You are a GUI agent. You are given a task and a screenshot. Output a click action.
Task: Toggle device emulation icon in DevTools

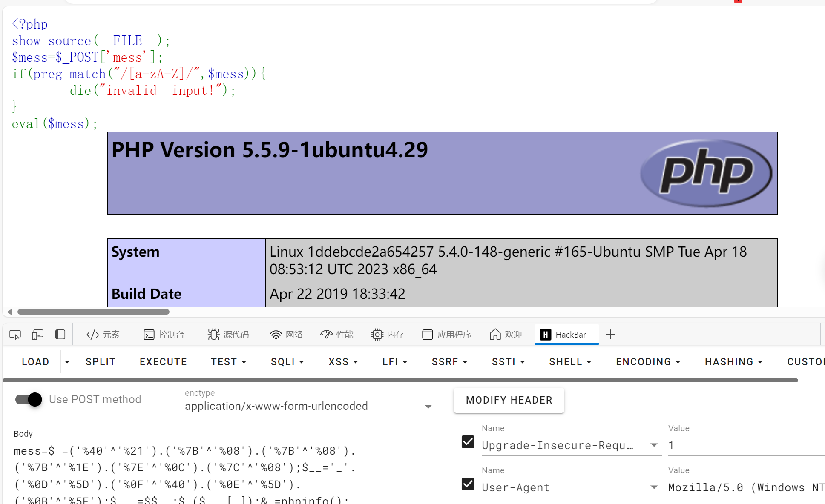click(37, 335)
